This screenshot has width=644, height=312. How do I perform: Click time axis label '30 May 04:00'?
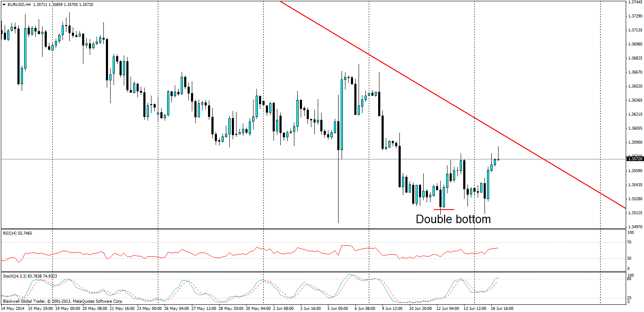click(x=258, y=309)
